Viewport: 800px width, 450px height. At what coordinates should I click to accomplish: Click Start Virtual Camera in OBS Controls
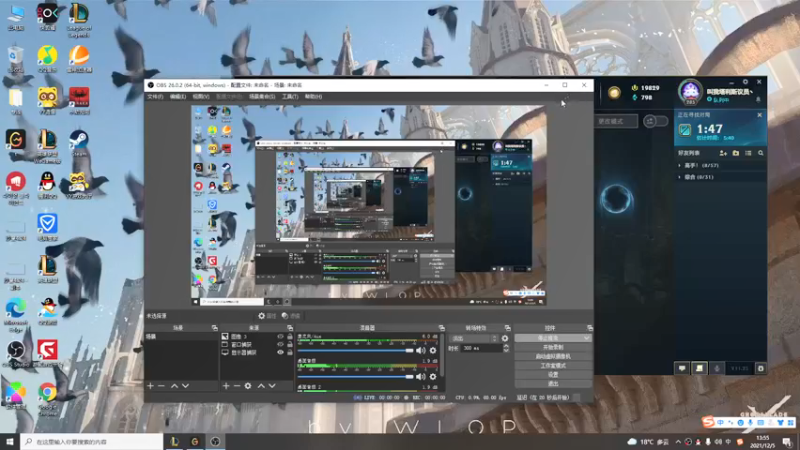coord(553,357)
